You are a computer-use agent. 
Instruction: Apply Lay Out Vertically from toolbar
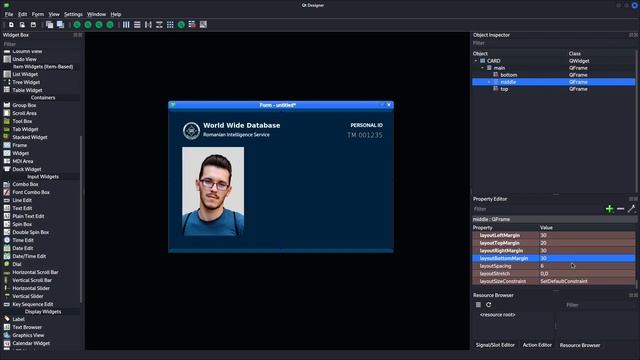point(137,25)
